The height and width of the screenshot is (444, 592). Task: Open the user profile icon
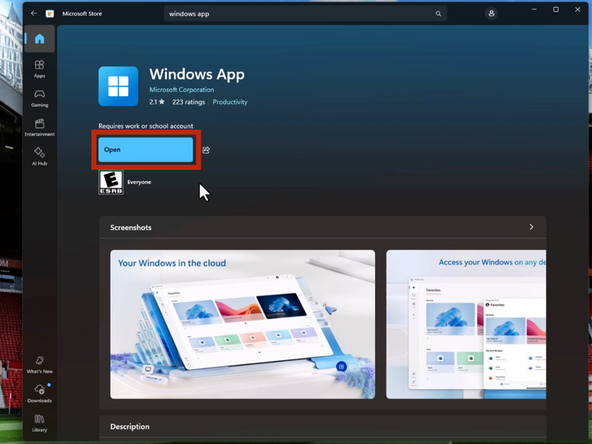pos(491,14)
